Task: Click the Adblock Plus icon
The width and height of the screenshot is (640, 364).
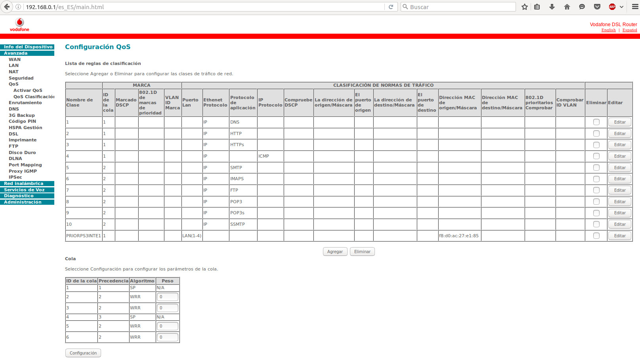Action: click(x=612, y=7)
